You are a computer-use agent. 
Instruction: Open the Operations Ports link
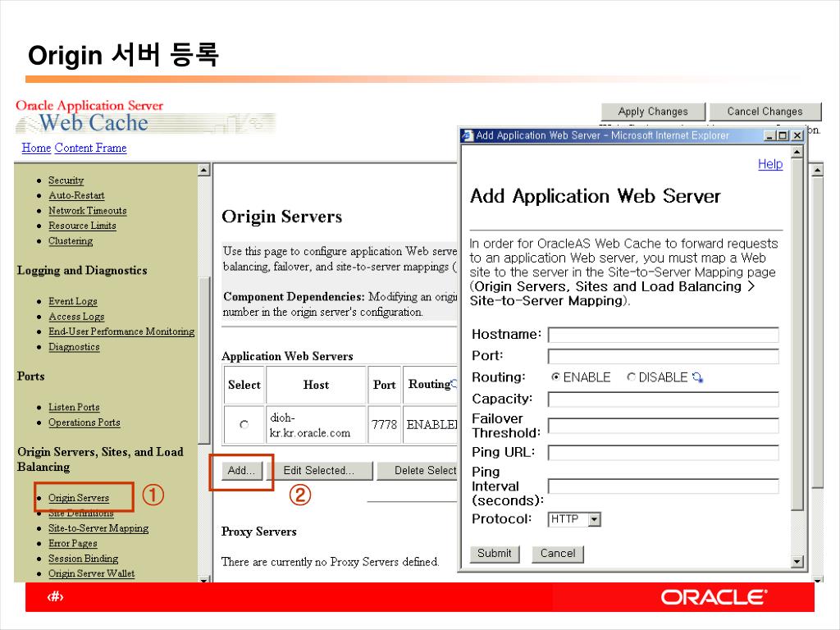tap(84, 422)
